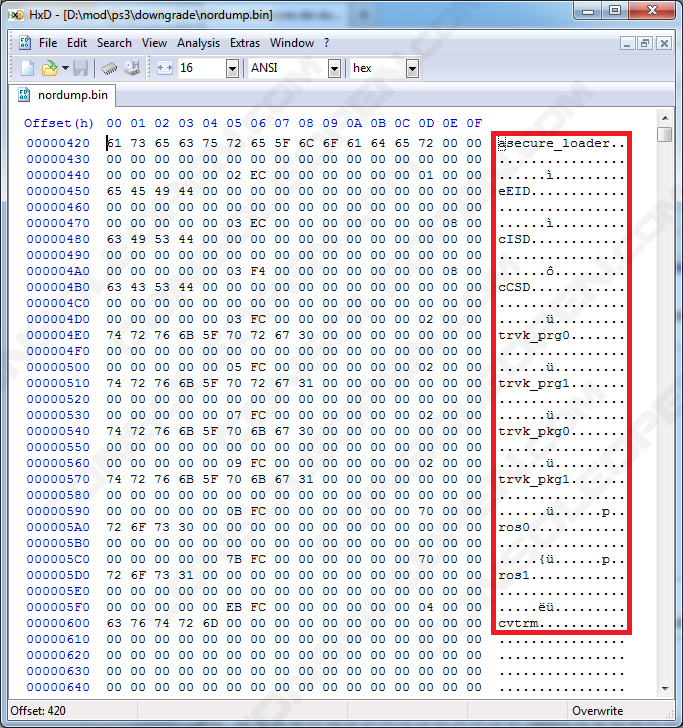Click the vertical scrollbar down arrow
683x728 pixels.
[x=664, y=688]
